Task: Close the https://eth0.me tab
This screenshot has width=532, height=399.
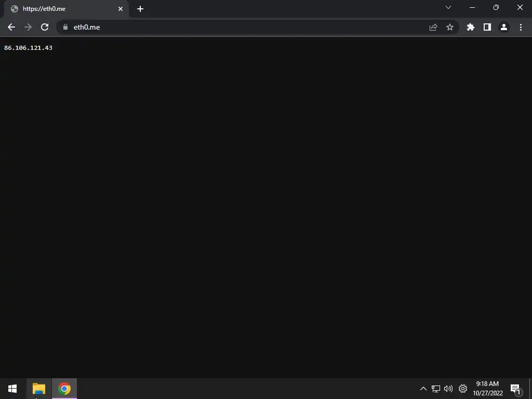Action: tap(121, 9)
